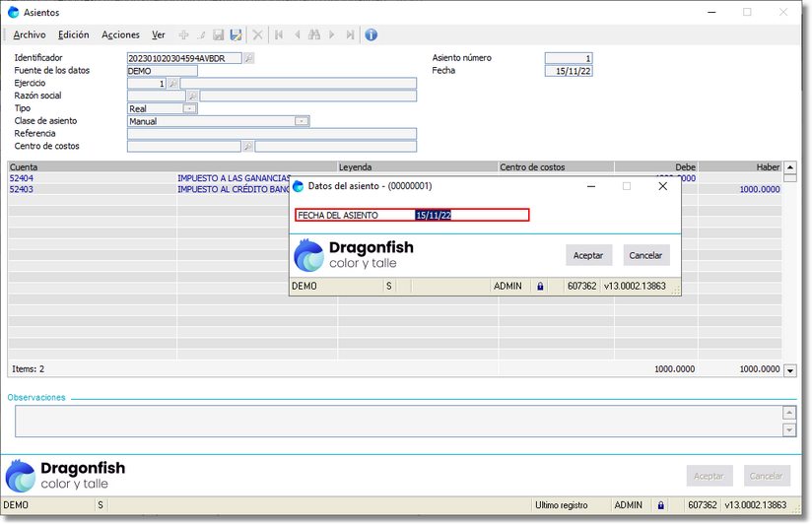Click the New record plus icon
The height and width of the screenshot is (525, 812).
[x=184, y=34]
